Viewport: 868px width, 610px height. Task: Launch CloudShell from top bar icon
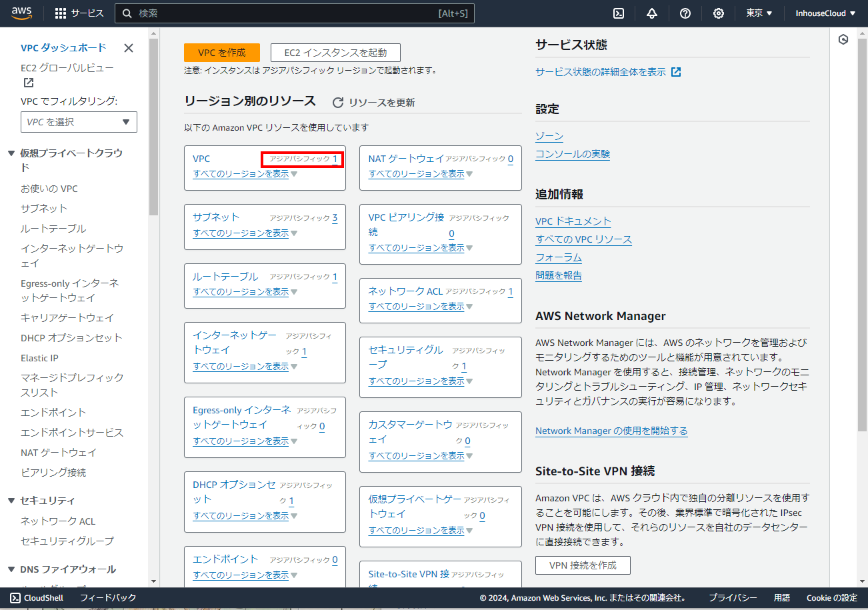(x=619, y=13)
